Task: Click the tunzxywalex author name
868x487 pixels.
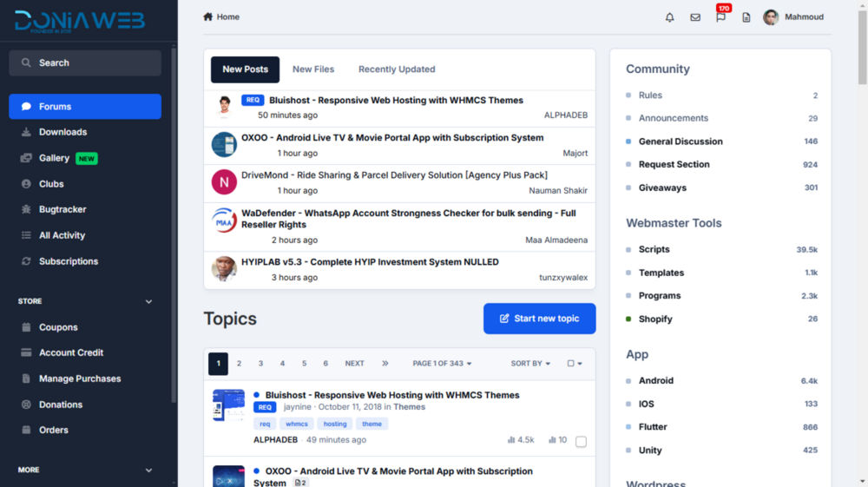Action: coord(563,278)
